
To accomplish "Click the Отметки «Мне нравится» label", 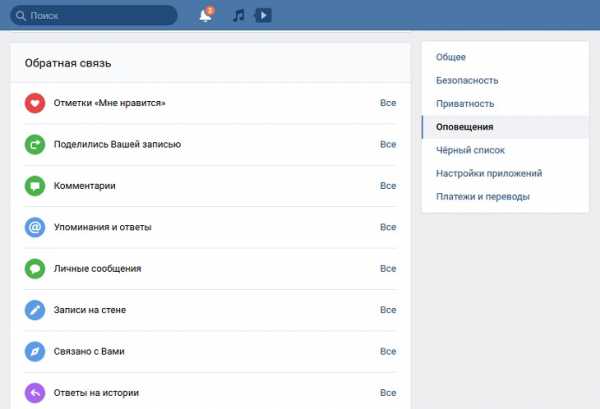I will coord(109,103).
